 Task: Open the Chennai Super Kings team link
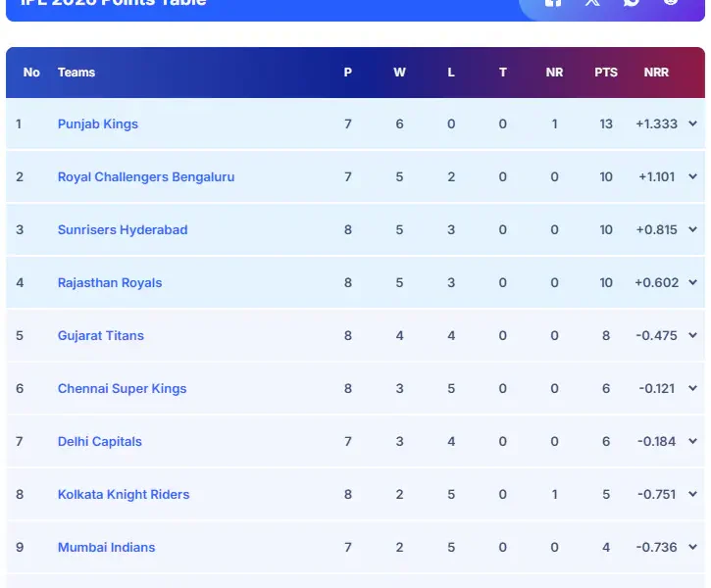pos(122,389)
